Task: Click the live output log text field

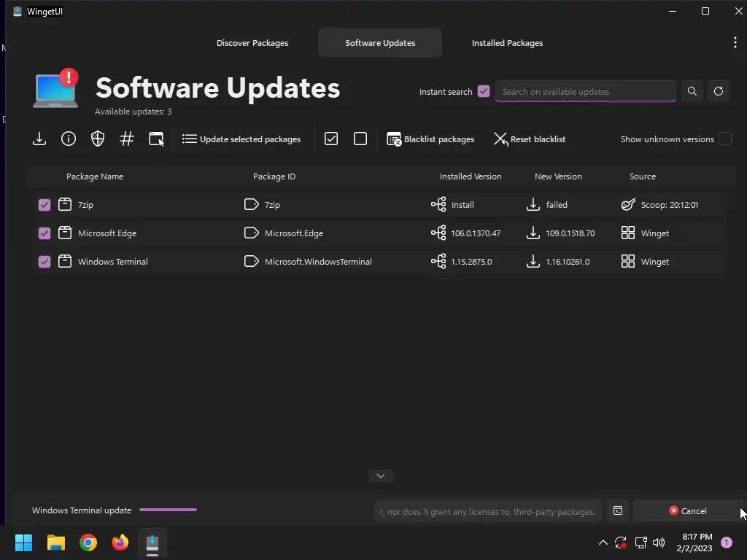Action: tap(488, 511)
